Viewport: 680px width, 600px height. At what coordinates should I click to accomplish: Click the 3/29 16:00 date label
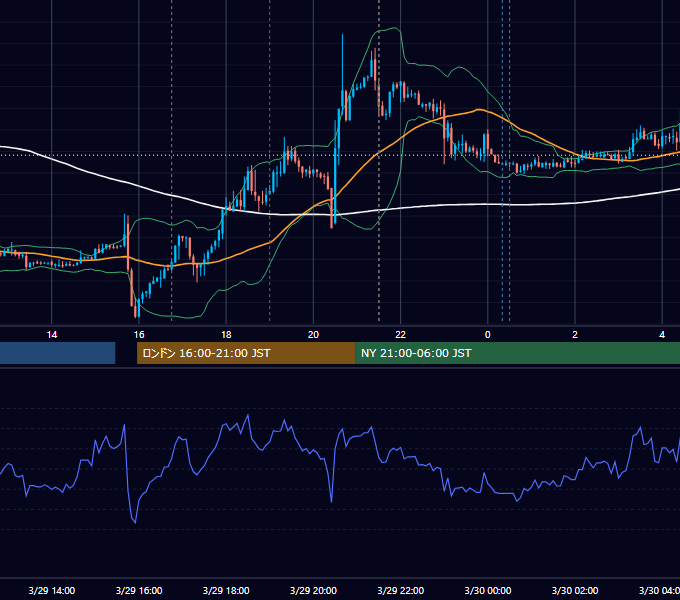point(139,590)
